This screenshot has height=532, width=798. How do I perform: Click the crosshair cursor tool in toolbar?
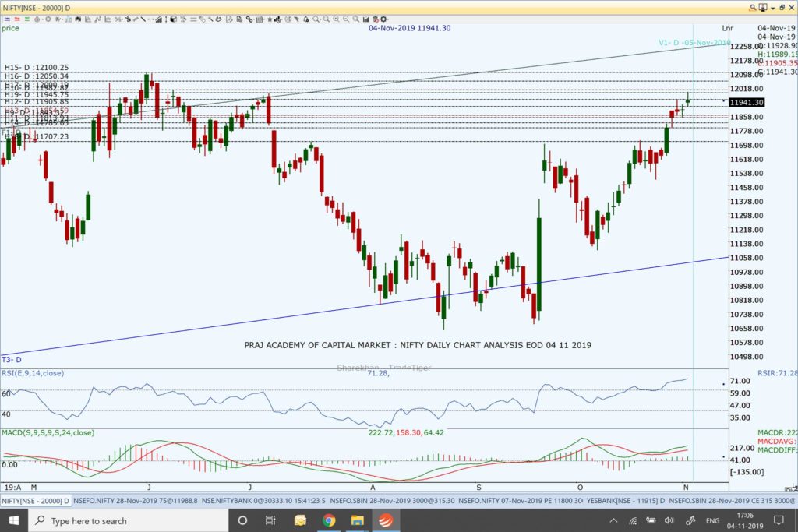tap(48, 19)
